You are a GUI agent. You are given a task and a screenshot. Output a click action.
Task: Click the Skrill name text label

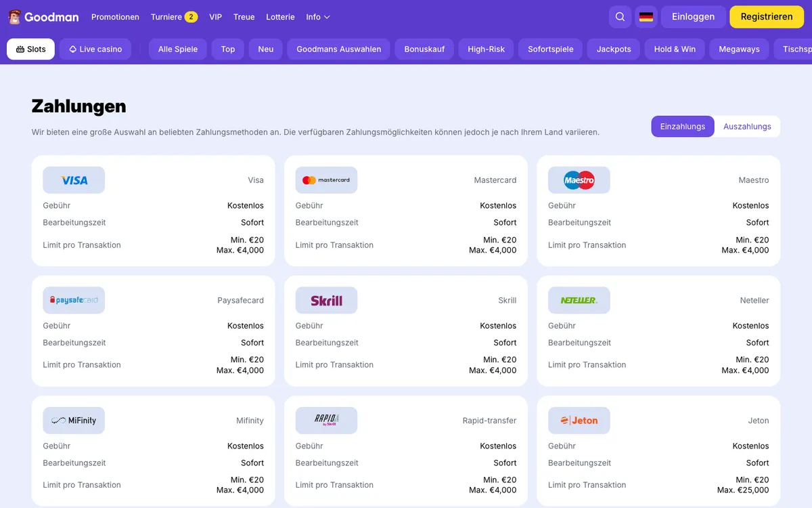507,300
